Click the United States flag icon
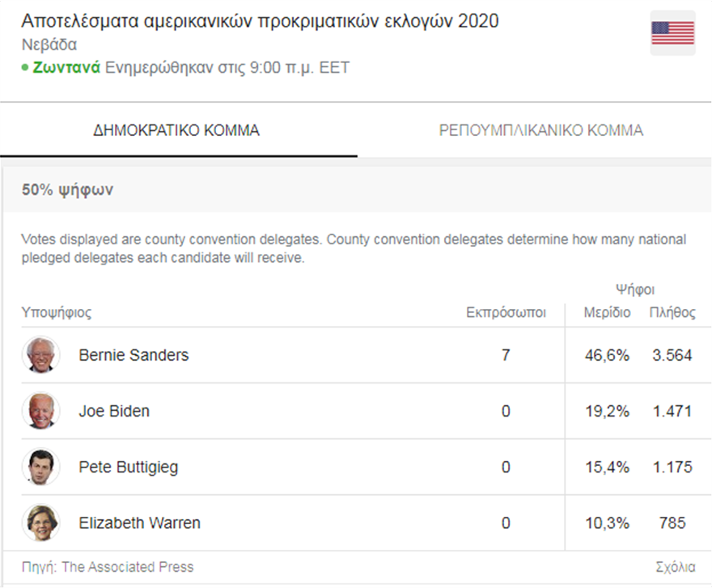712x588 pixels. (x=672, y=33)
